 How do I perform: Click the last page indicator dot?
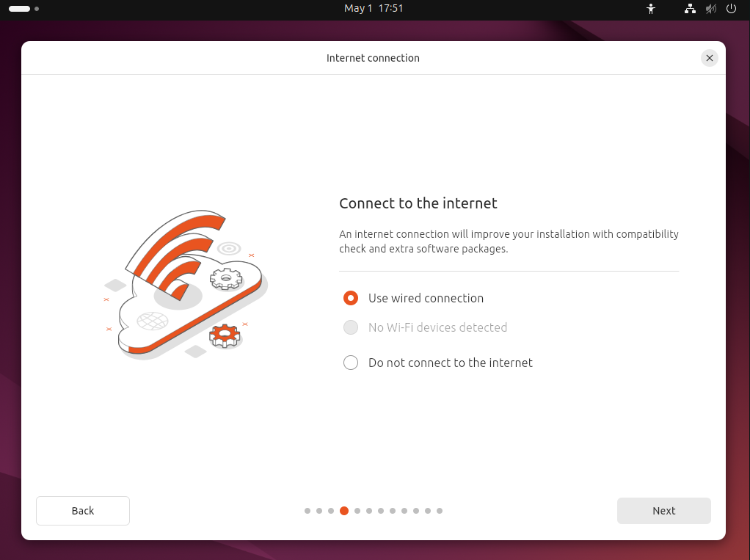440,511
